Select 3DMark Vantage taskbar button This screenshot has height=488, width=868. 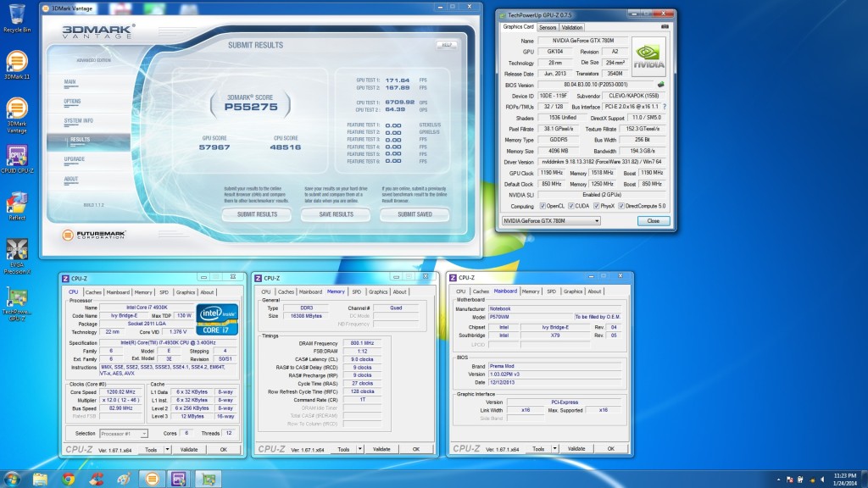click(152, 479)
